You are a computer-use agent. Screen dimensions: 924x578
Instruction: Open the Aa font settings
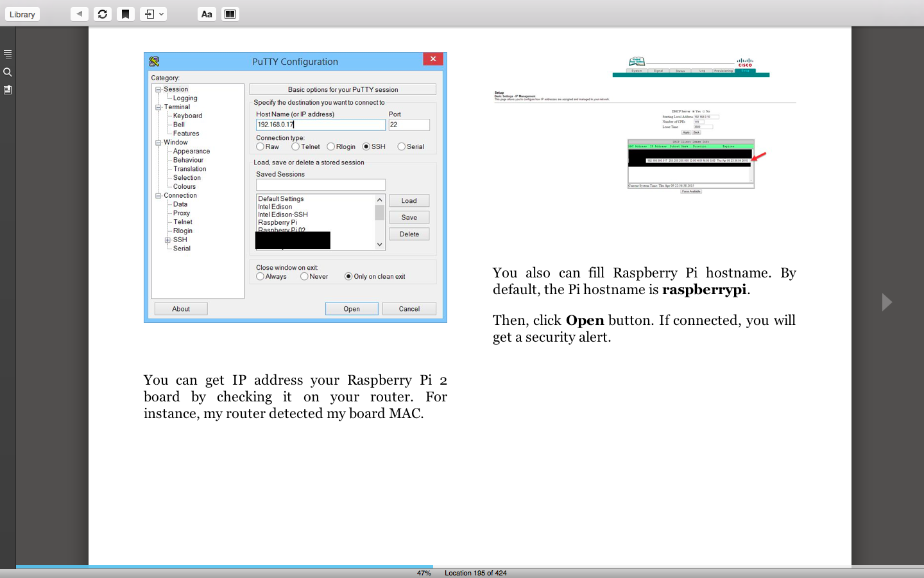coord(207,14)
